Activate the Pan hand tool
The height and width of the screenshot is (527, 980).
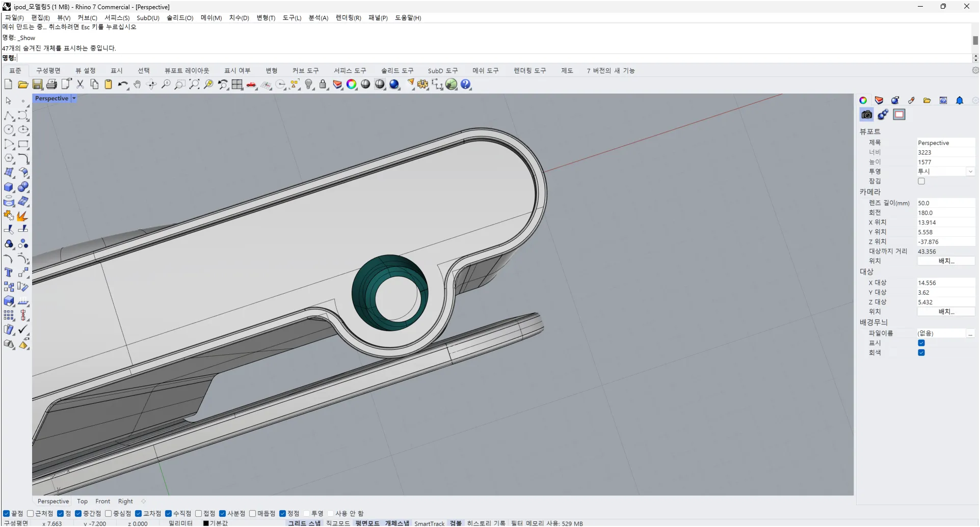(137, 85)
